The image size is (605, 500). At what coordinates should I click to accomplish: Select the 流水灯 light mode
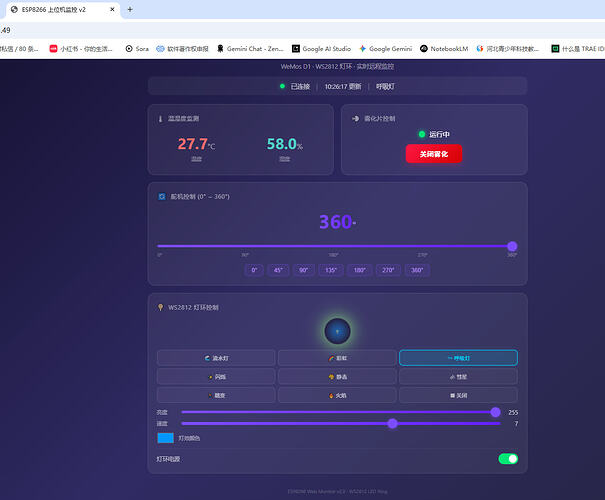(x=216, y=358)
